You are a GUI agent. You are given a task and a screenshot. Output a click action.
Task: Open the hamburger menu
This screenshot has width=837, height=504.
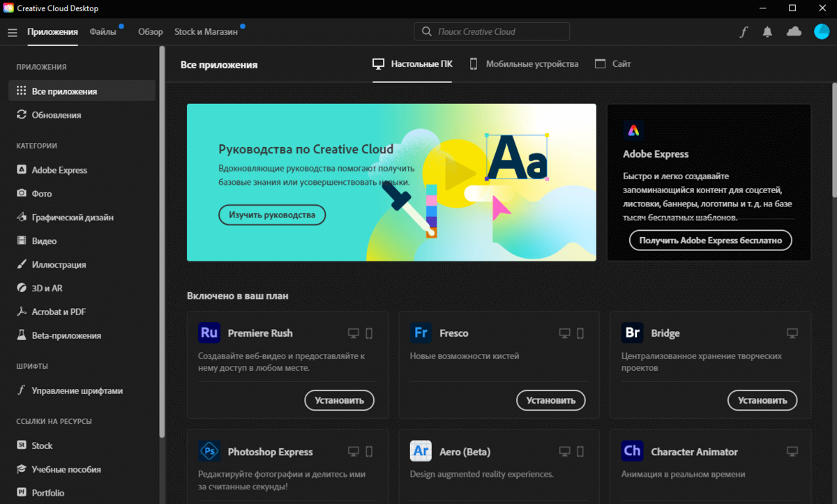[x=12, y=32]
